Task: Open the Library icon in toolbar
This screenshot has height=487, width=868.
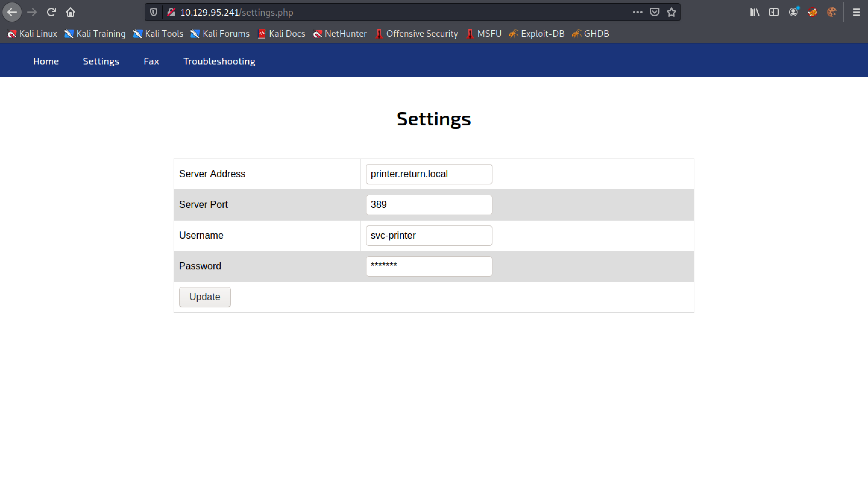Action: click(755, 12)
